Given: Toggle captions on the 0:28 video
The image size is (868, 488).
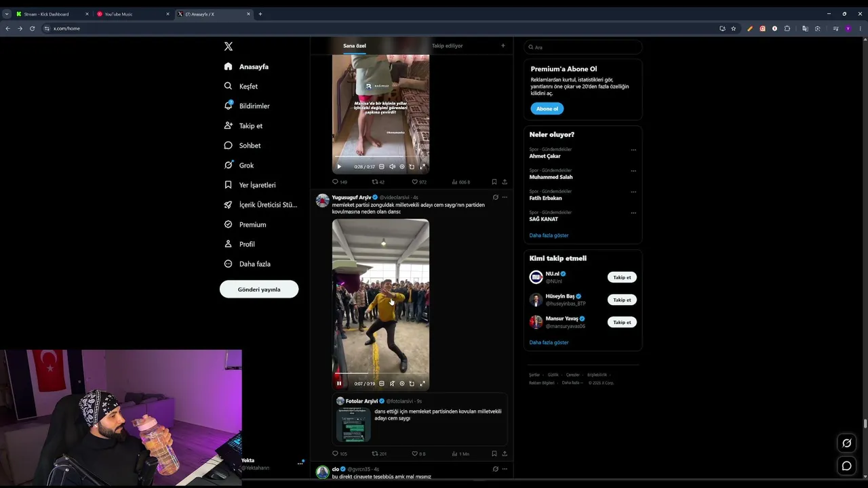Looking at the screenshot, I should [x=382, y=167].
